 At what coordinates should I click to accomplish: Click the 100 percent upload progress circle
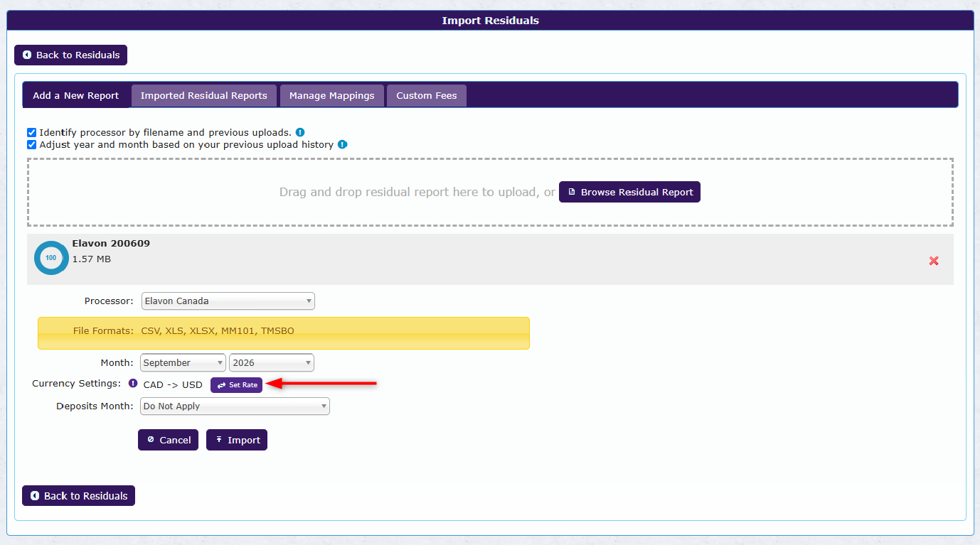[x=51, y=258]
